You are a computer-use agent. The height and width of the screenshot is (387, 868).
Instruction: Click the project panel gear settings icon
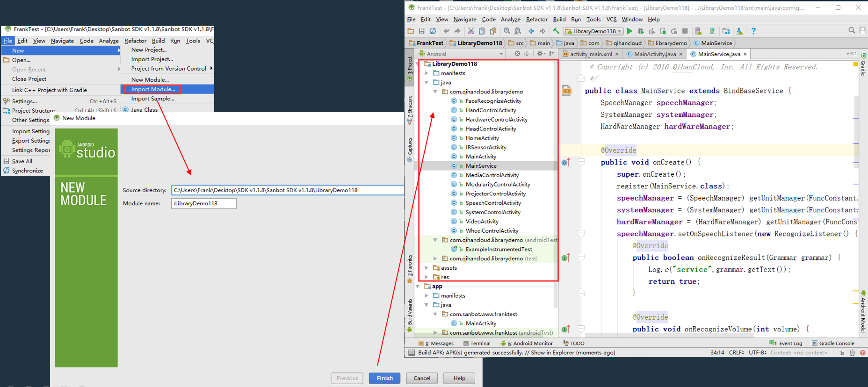pyautogui.click(x=540, y=54)
